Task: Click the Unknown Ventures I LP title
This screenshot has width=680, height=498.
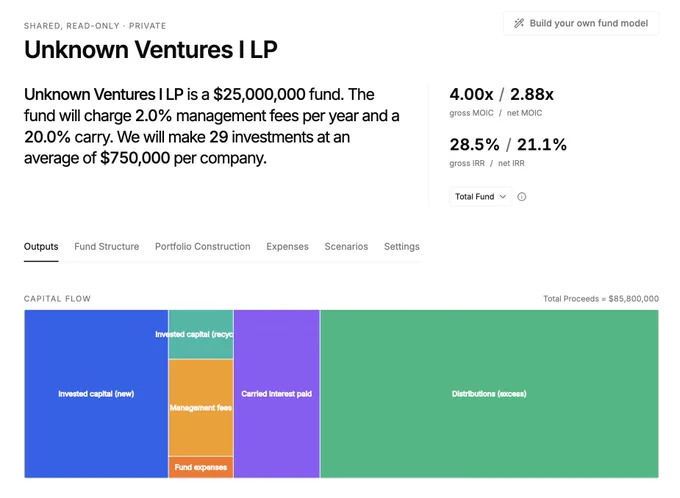Action: point(150,49)
